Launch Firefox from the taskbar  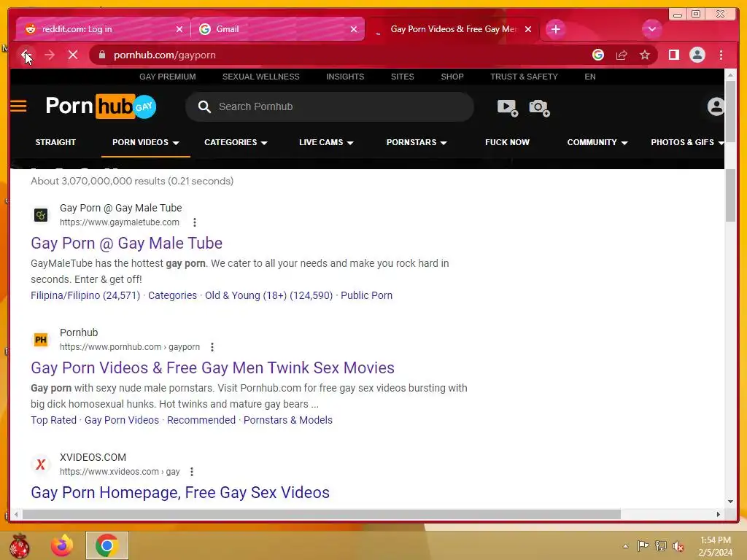[x=63, y=545]
